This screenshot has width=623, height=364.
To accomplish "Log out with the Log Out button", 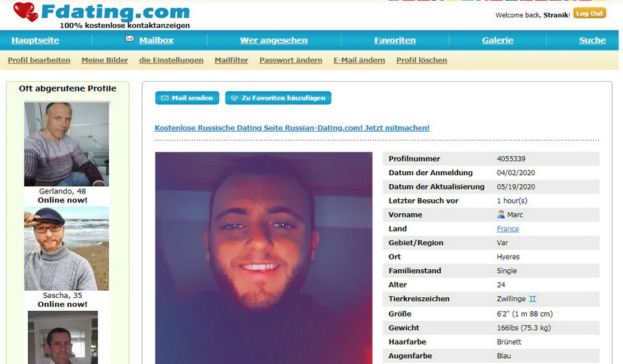I will click(x=590, y=14).
